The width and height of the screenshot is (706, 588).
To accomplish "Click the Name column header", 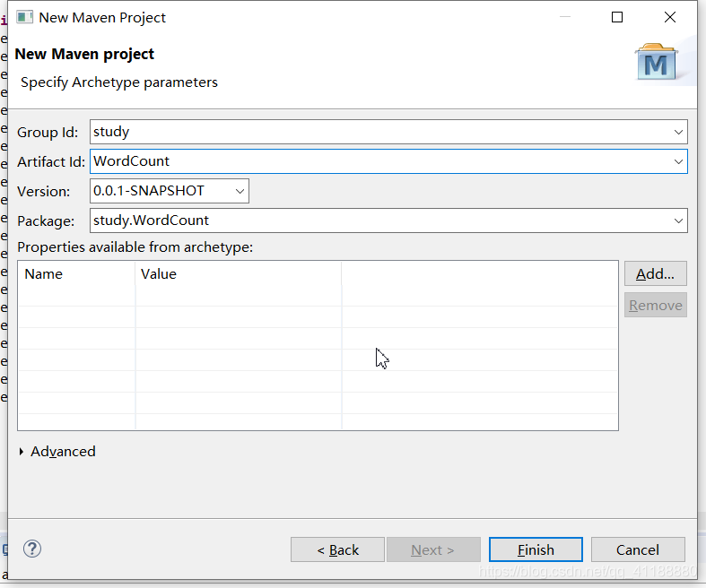I will tap(76, 274).
